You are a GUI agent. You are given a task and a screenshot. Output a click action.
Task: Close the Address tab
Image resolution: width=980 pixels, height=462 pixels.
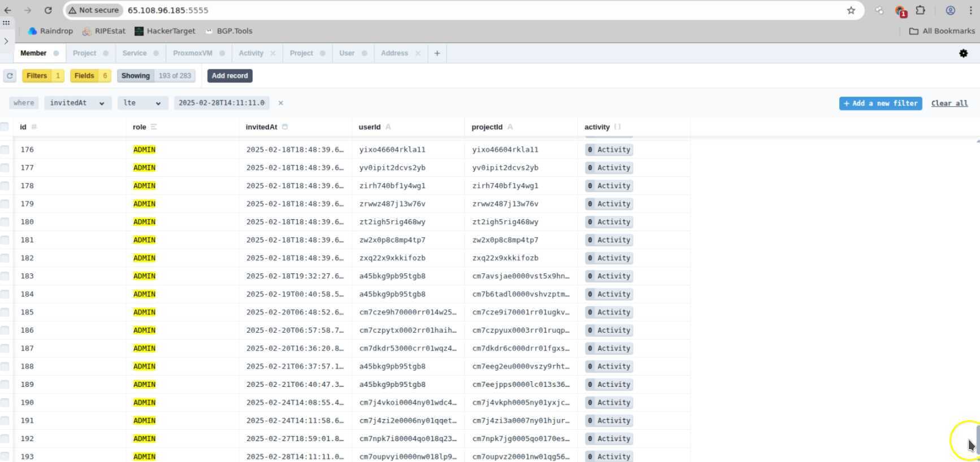tap(418, 53)
